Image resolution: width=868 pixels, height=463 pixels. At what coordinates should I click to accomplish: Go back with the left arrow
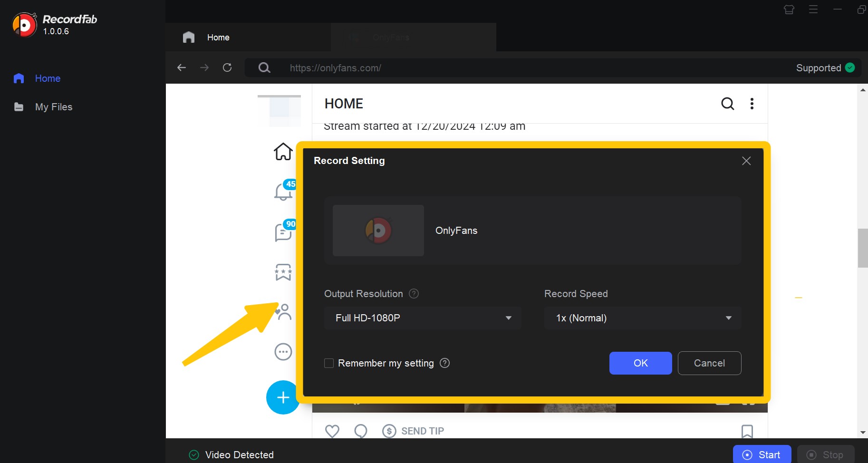tap(181, 68)
